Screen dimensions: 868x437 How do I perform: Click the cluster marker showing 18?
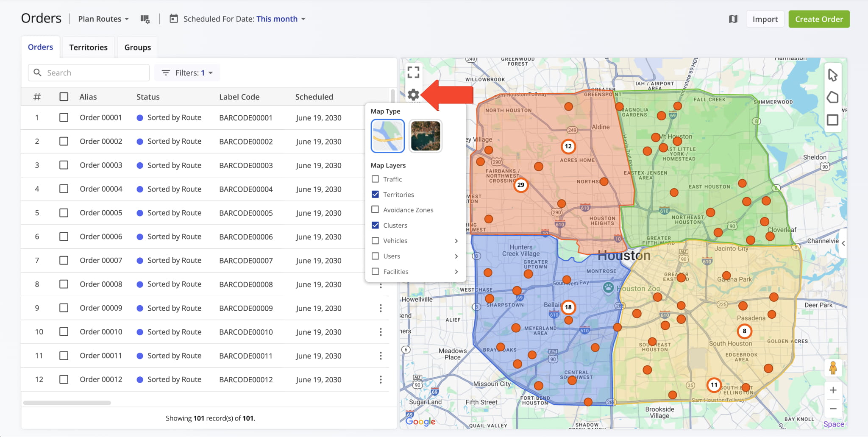click(568, 307)
